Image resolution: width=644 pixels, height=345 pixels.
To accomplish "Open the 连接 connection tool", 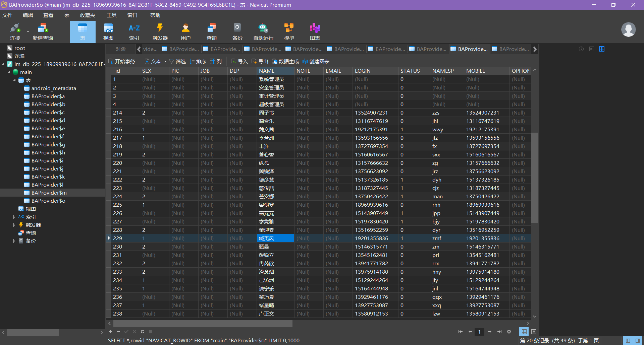I will point(15,32).
